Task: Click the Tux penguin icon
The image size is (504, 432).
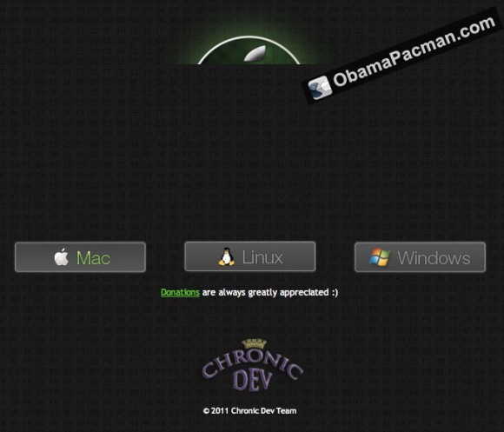Action: click(x=227, y=256)
